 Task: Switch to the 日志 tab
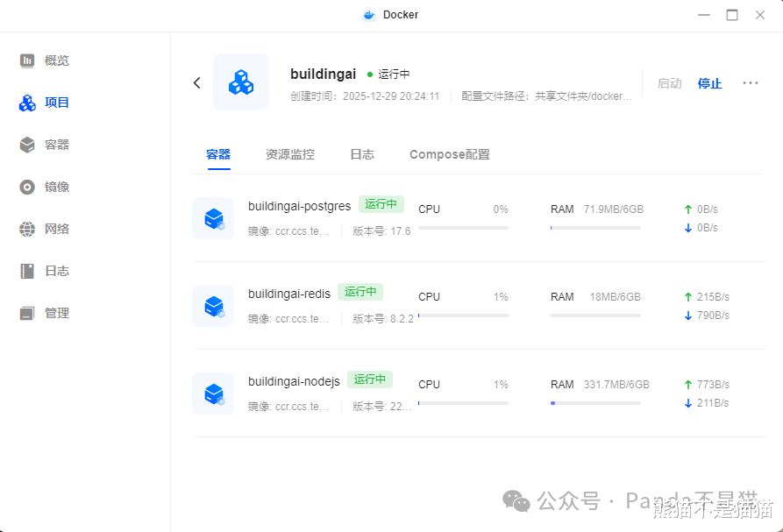point(362,155)
